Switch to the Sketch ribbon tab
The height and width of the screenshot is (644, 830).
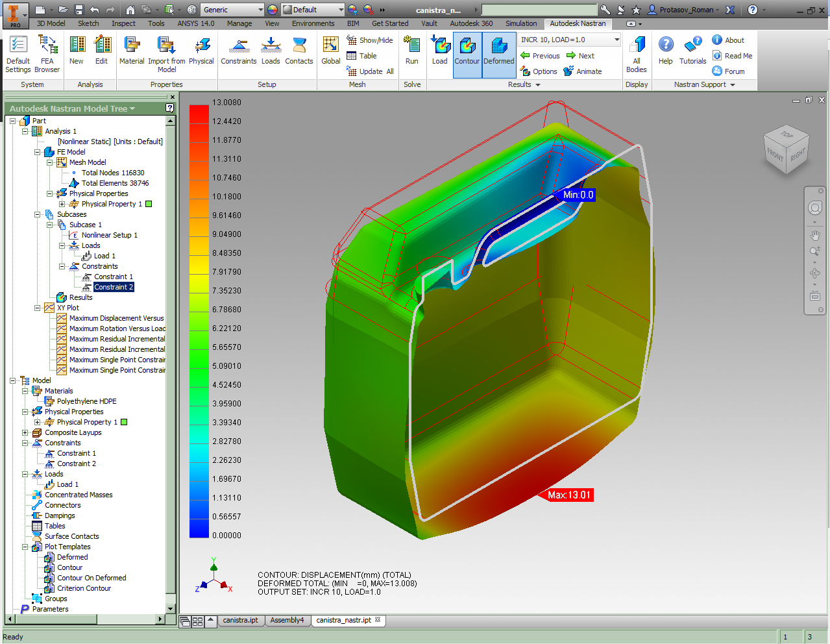[88, 23]
